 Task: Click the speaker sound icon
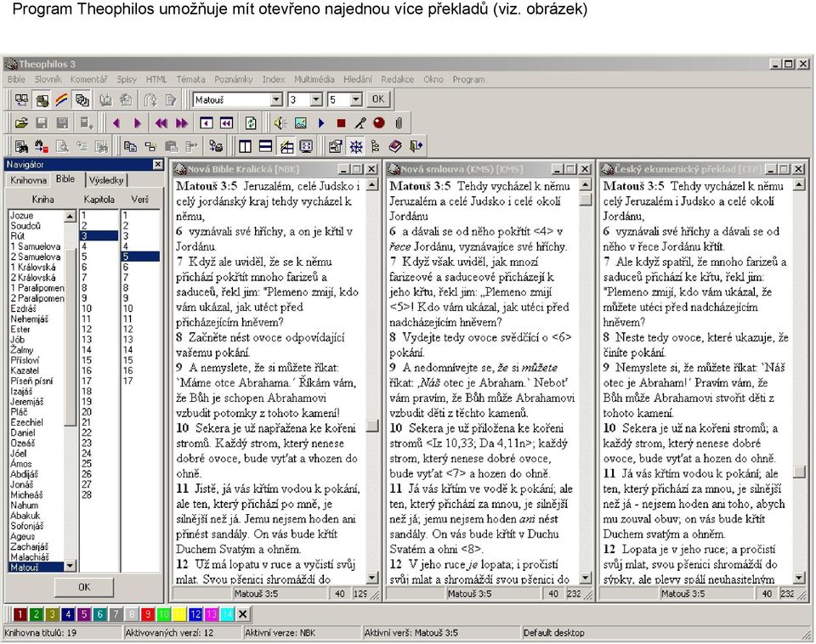(280, 122)
